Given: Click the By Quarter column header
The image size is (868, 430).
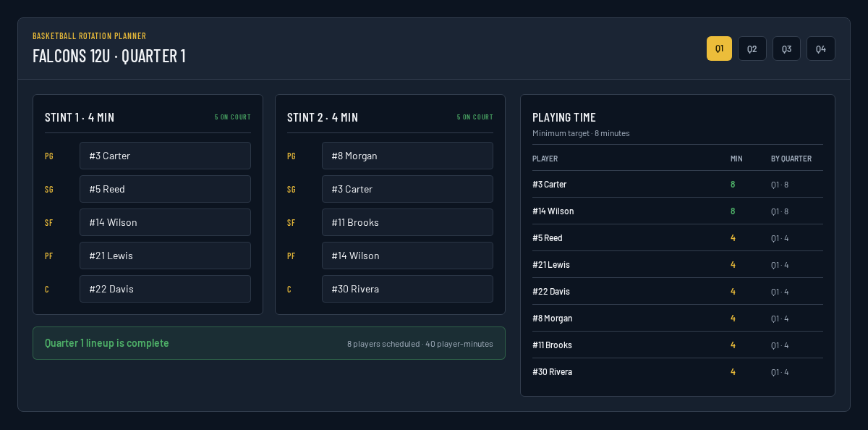Looking at the screenshot, I should click(x=791, y=159).
